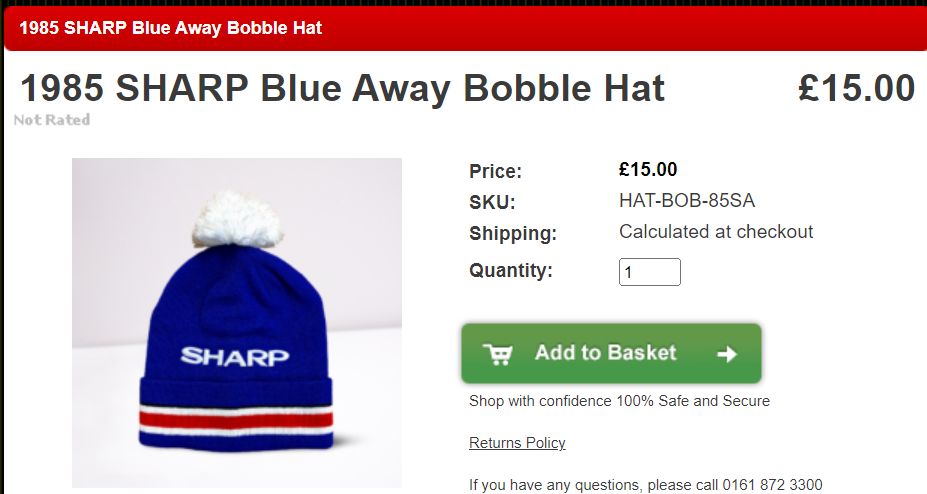Click the SHARP logo on the hat image
This screenshot has width=927, height=494.
pos(235,356)
